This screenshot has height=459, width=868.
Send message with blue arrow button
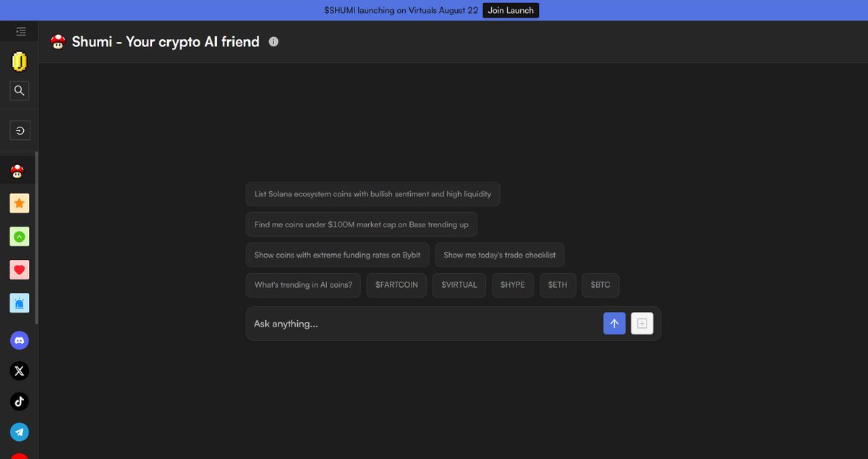point(614,324)
